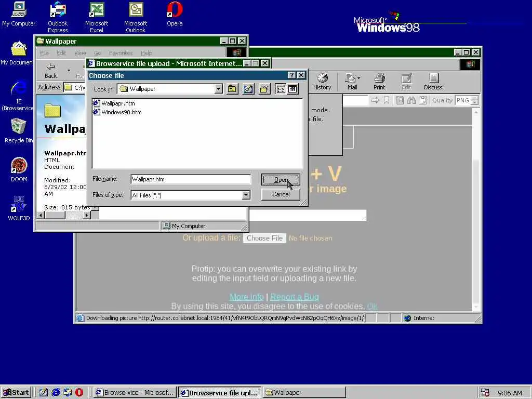The width and height of the screenshot is (532, 399).
Task: Select Windows98.htm in file list
Action: coord(117,112)
